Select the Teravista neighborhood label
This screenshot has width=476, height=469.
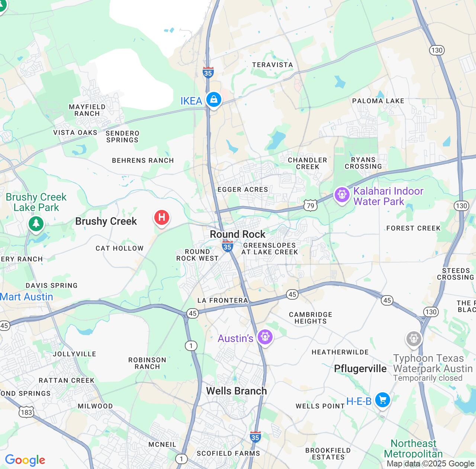click(273, 65)
